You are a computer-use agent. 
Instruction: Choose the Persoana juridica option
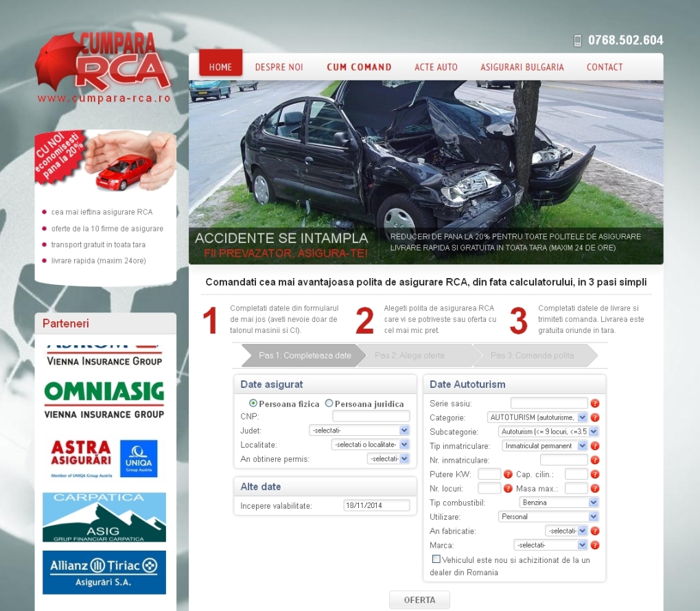pos(329,404)
